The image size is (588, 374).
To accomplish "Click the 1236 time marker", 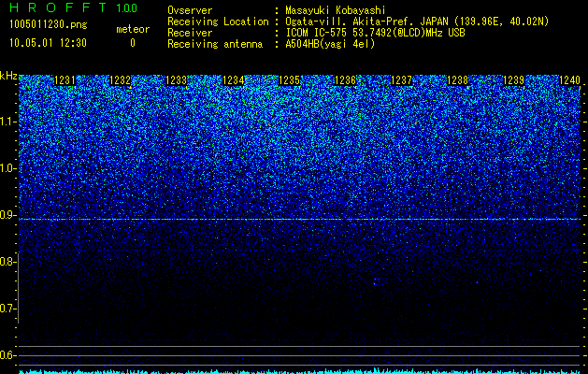I will [345, 80].
